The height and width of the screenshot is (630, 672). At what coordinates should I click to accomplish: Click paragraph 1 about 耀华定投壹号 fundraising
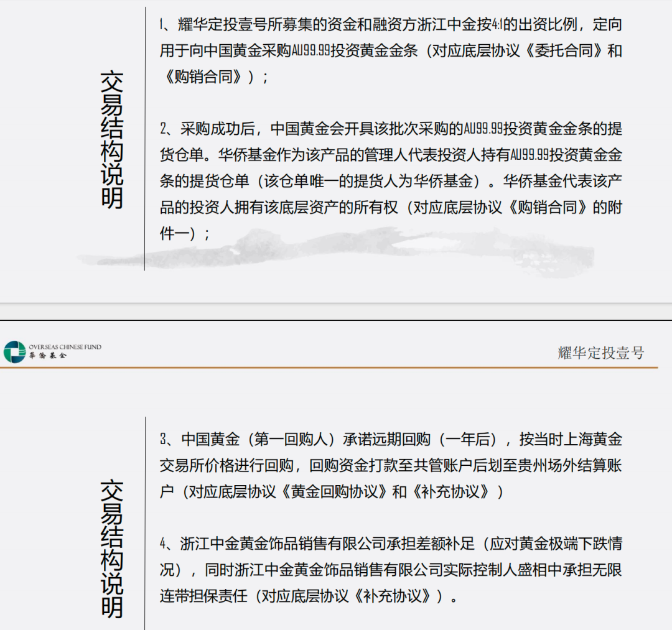391,50
